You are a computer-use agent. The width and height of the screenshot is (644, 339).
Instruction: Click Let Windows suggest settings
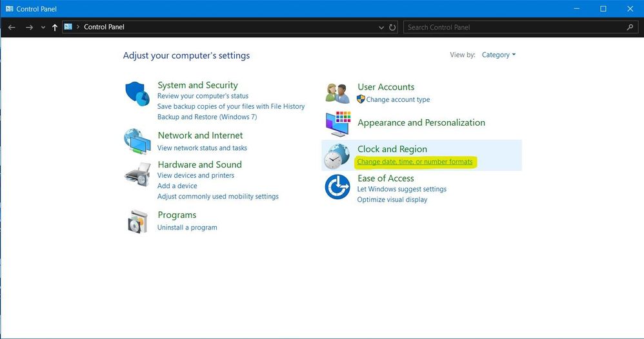pyautogui.click(x=401, y=189)
